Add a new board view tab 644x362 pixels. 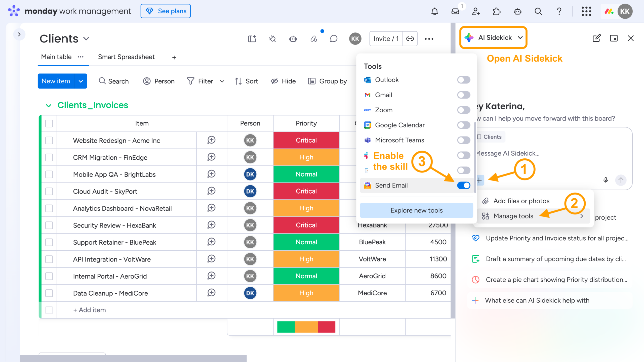coord(174,58)
